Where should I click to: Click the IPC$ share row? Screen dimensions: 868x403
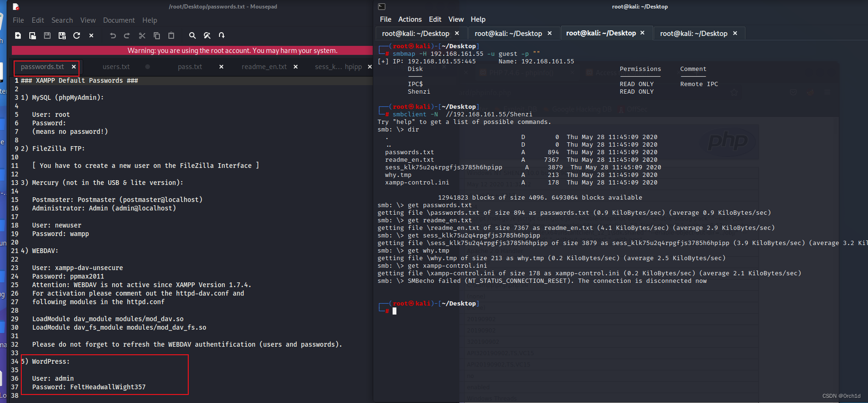point(563,84)
